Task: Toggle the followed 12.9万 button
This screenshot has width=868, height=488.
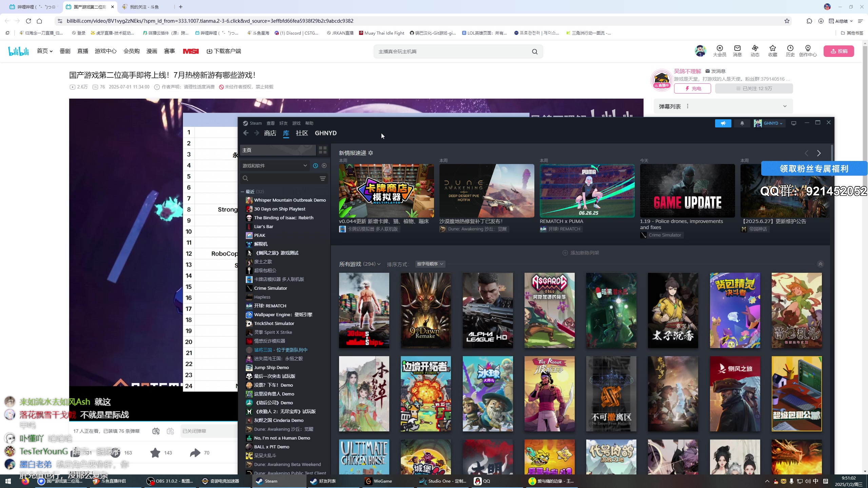Action: (754, 88)
